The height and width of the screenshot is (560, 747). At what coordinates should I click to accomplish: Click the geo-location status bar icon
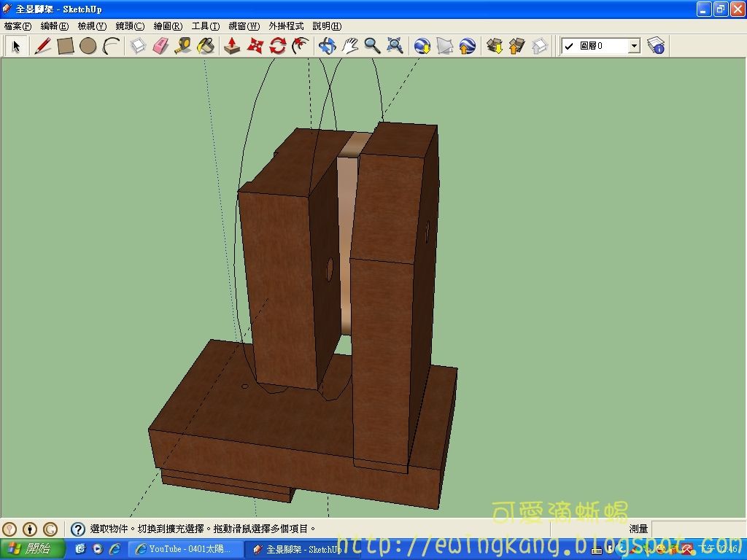[9, 529]
